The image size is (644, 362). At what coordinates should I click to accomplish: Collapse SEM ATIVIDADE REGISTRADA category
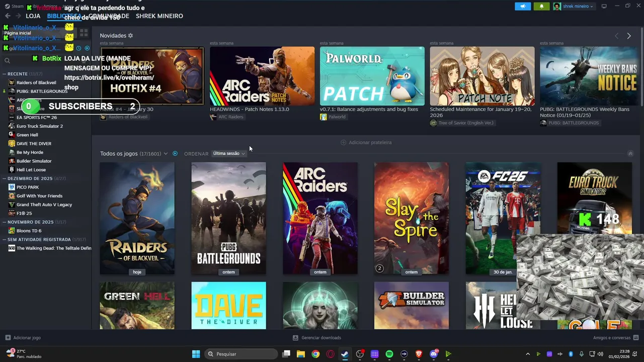(5, 239)
